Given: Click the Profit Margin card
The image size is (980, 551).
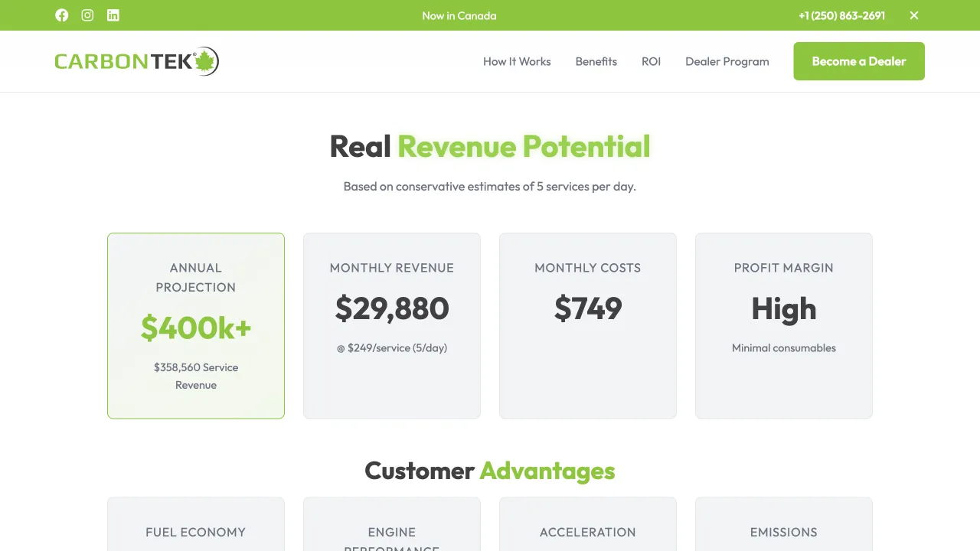Looking at the screenshot, I should coord(783,325).
